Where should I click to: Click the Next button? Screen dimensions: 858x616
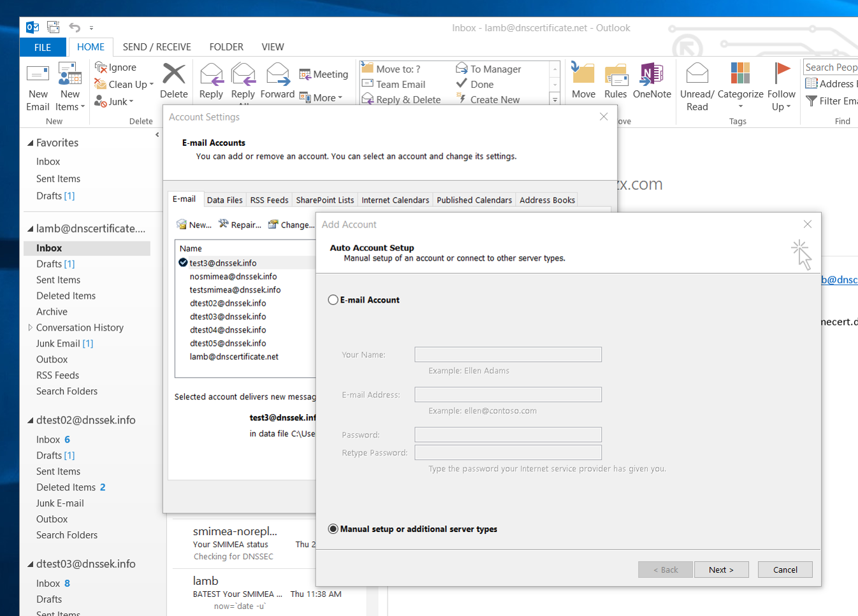721,569
